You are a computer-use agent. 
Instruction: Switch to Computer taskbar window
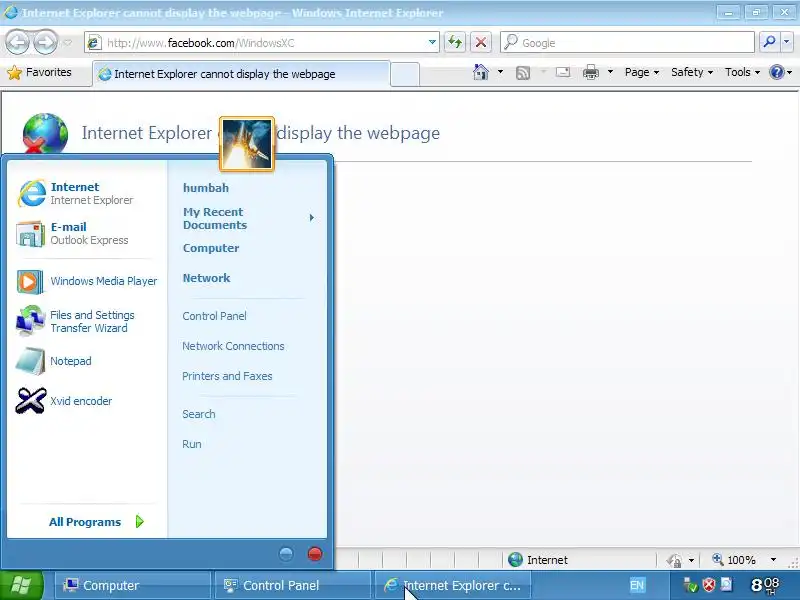133,585
